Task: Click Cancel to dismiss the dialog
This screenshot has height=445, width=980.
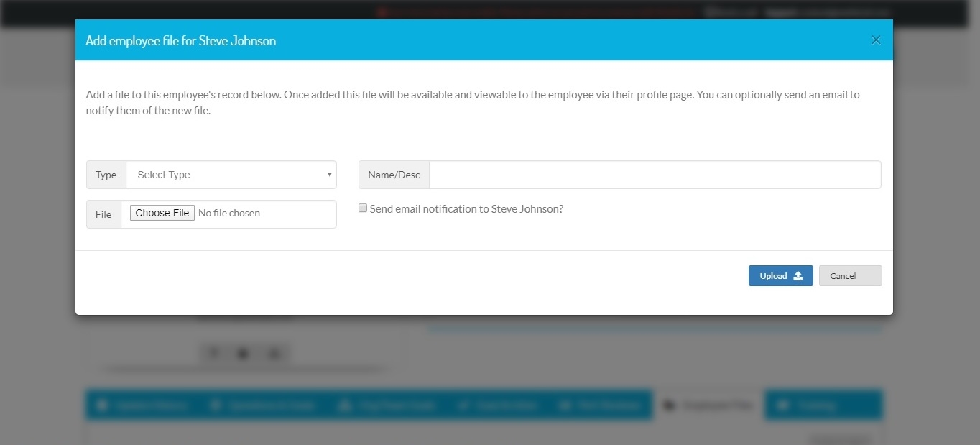Action: 850,275
